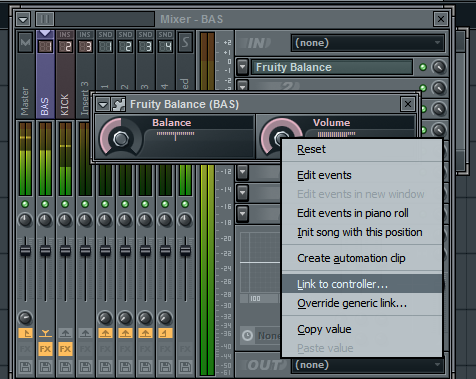Image resolution: width=476 pixels, height=379 pixels.
Task: Choose Reset from the context menu
Action: pos(362,149)
